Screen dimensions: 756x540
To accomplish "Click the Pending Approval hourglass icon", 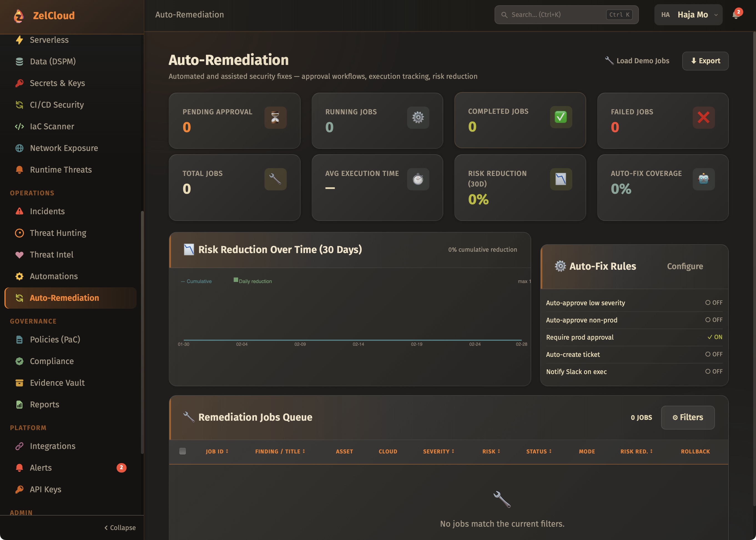I will 275,117.
